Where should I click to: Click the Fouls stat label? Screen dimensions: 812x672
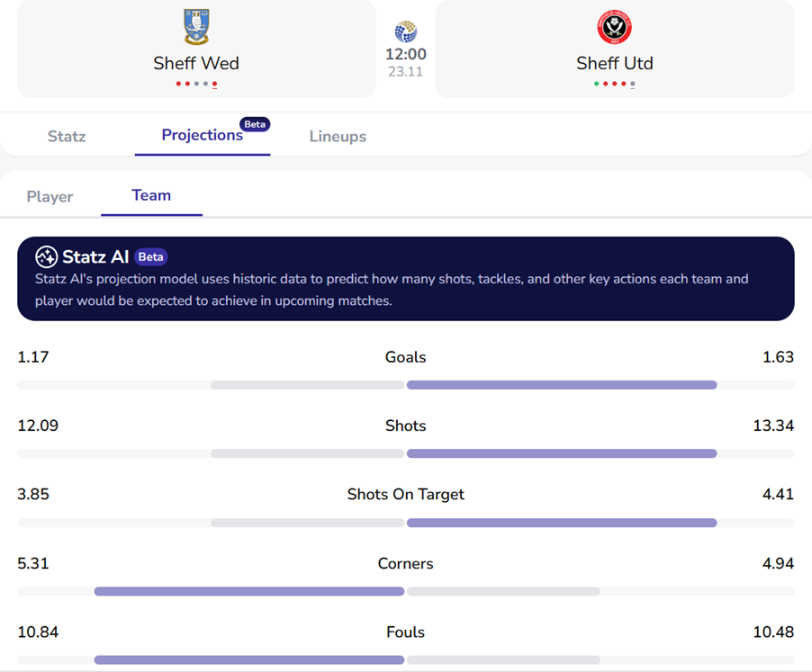pyautogui.click(x=405, y=632)
